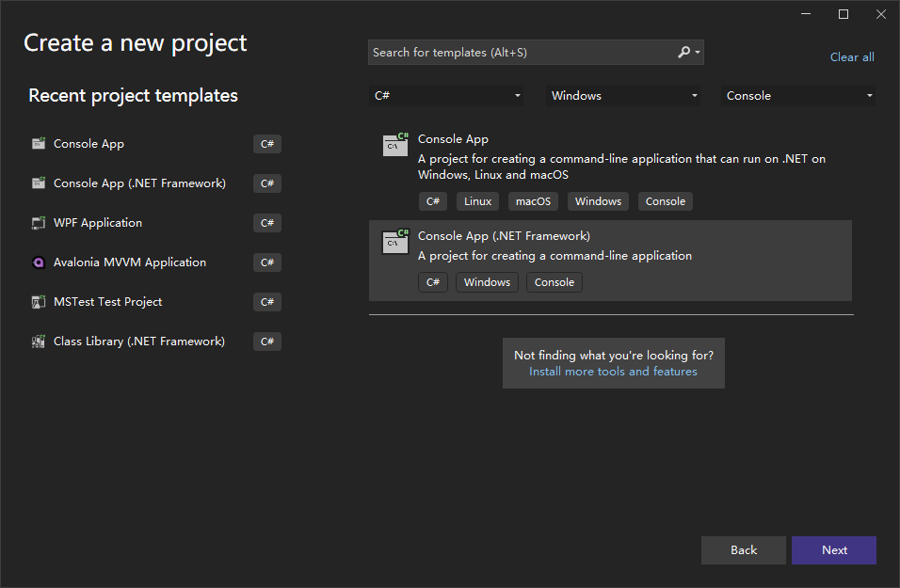This screenshot has width=900, height=588.
Task: Click the C# badge beside WPF Application
Action: pyautogui.click(x=267, y=223)
